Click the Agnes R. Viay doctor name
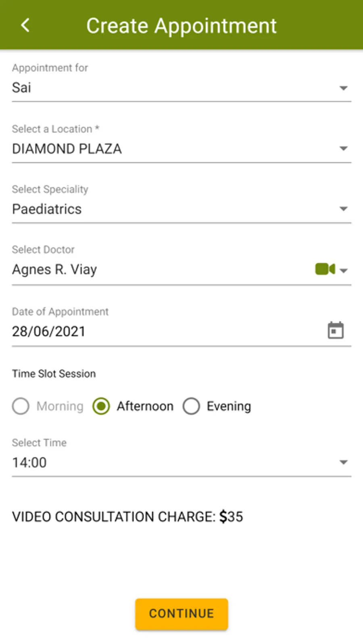The width and height of the screenshot is (363, 644). coord(54,270)
